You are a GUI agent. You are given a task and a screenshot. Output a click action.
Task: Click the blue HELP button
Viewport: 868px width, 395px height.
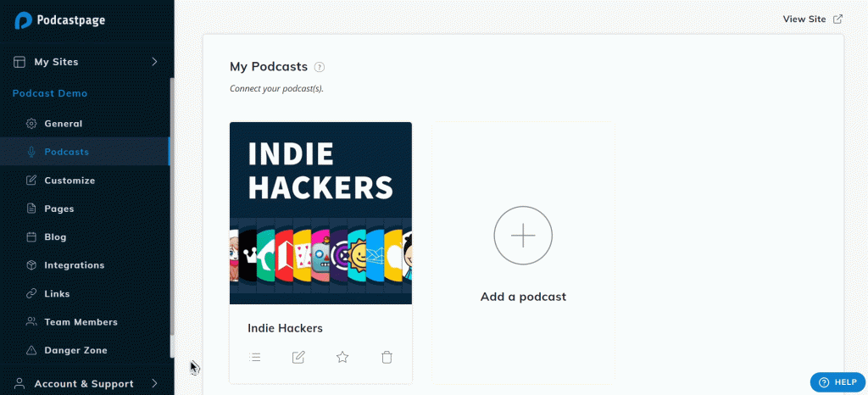click(x=837, y=381)
